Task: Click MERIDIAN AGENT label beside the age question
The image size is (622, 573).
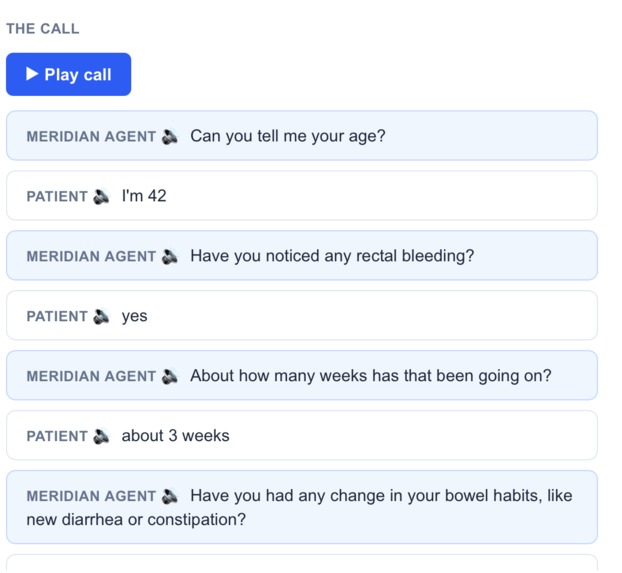Action: click(x=91, y=137)
